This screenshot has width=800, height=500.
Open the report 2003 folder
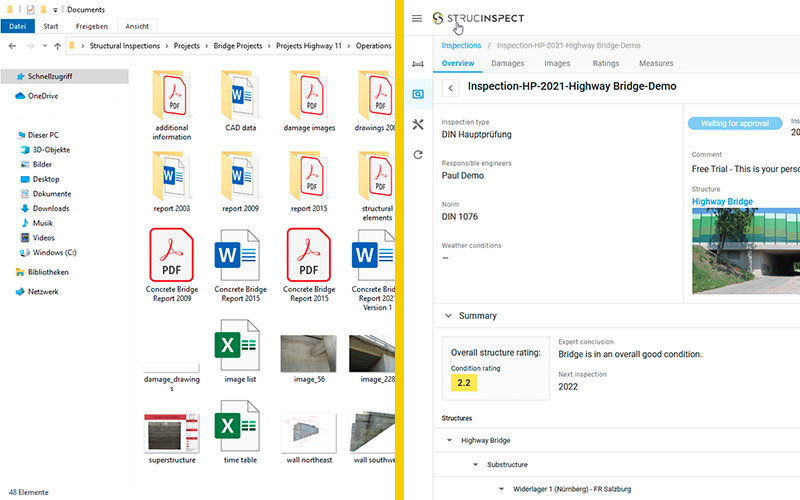click(171, 182)
